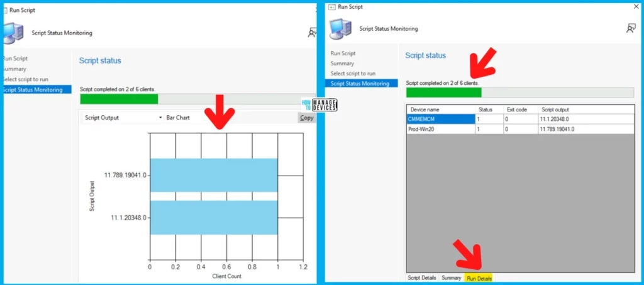Viewport: 644px width, 285px height.
Task: Switch to the Run Details tab
Action: [x=479, y=278]
